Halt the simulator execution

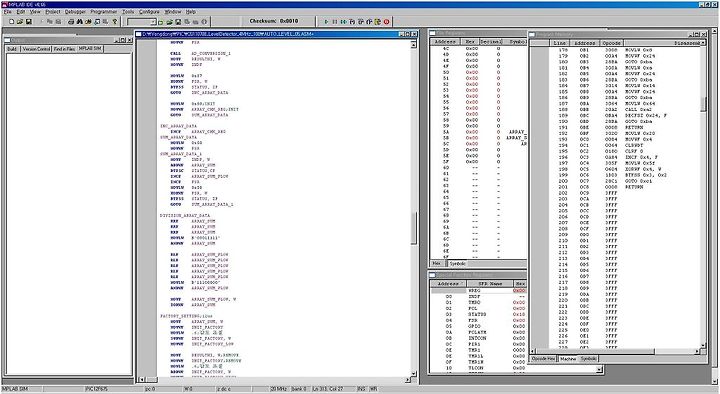335,22
